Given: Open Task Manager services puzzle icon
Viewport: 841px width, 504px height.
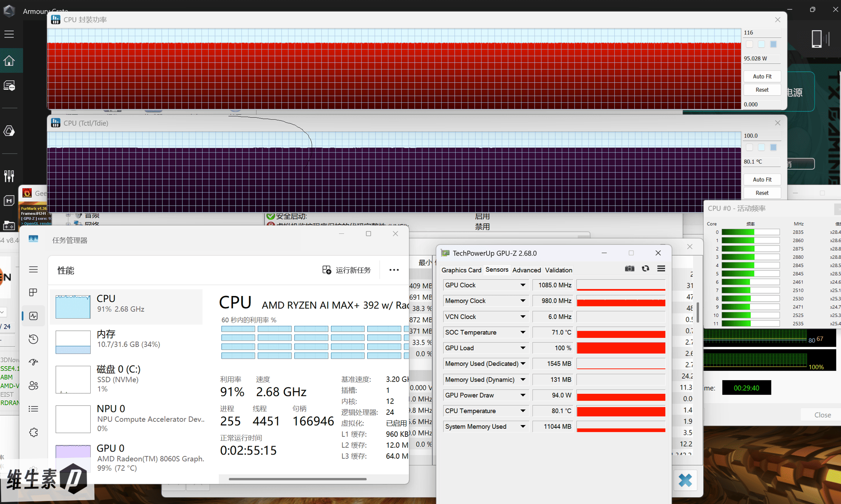Looking at the screenshot, I should (x=34, y=432).
